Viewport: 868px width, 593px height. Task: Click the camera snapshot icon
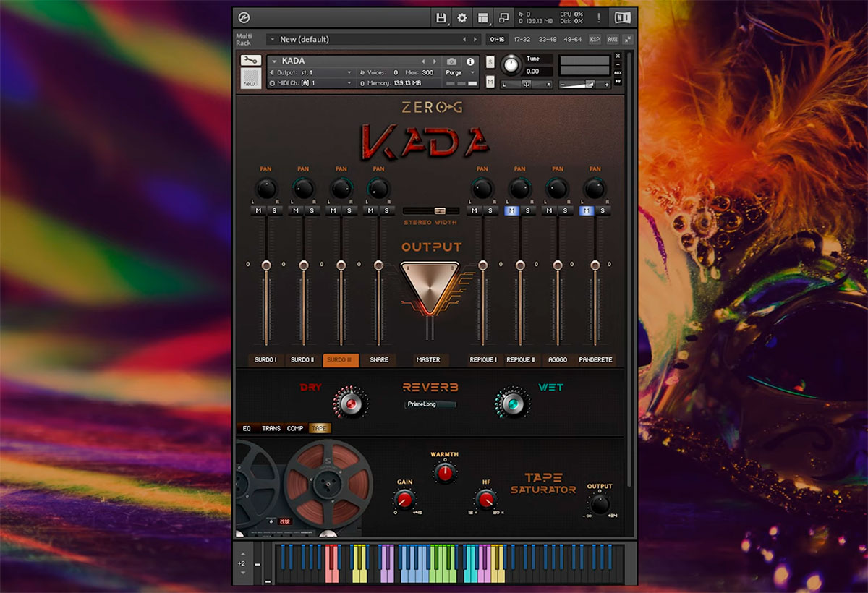(x=451, y=62)
